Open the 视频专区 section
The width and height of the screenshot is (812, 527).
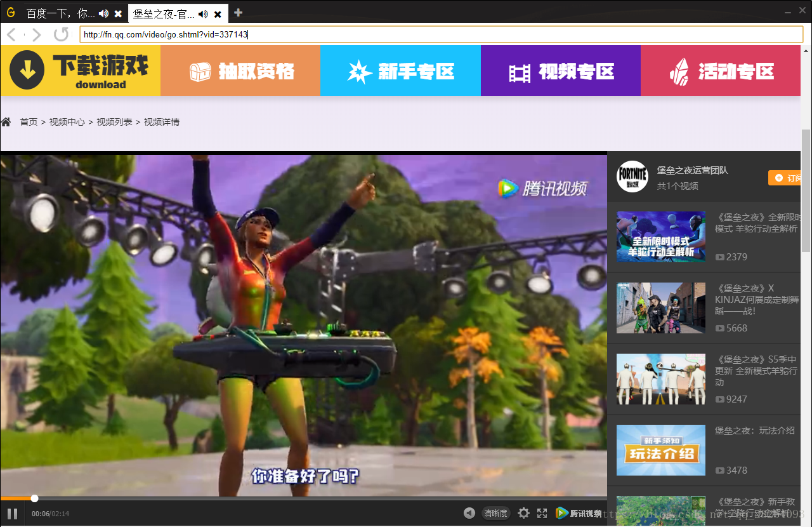[x=561, y=70]
